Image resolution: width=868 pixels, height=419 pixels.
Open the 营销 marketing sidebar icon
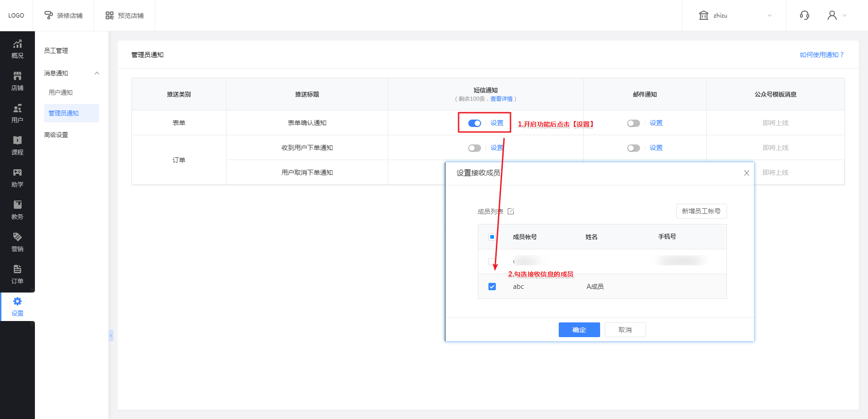(17, 242)
